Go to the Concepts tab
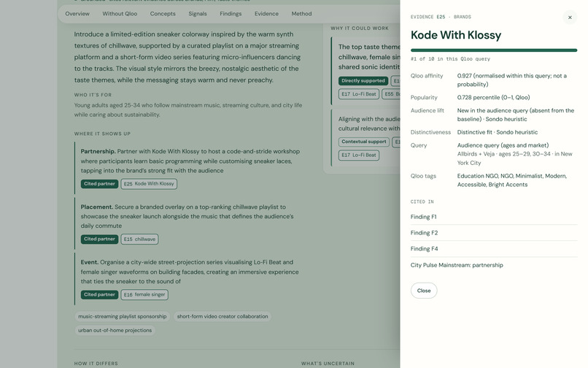588x368 pixels. (x=163, y=14)
